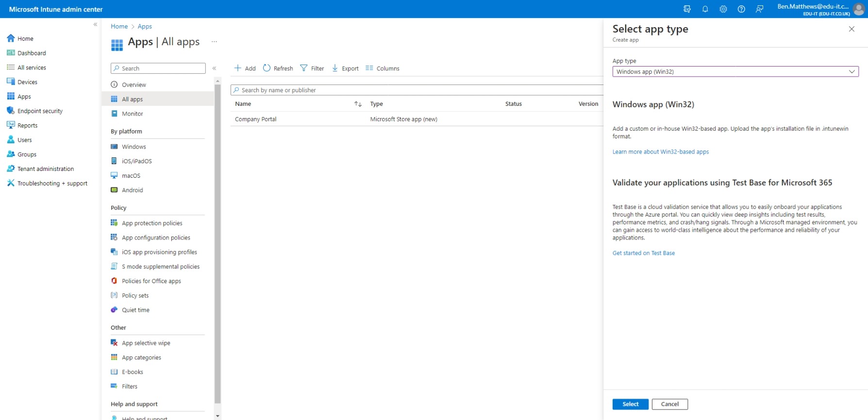Click the Apps breadcrumb link
The image size is (868, 420).
[x=145, y=26]
